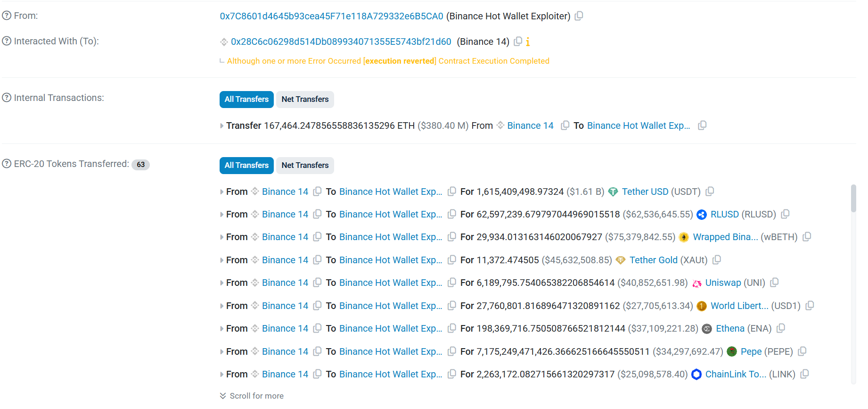This screenshot has width=868, height=409.
Task: Expand the UNI transfer row arrow
Action: point(222,283)
